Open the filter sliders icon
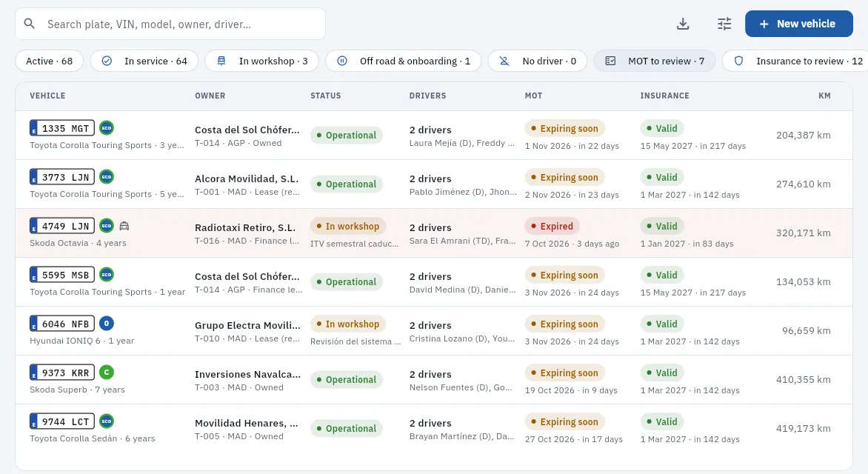Viewport: 868px width, 474px height. tap(724, 24)
